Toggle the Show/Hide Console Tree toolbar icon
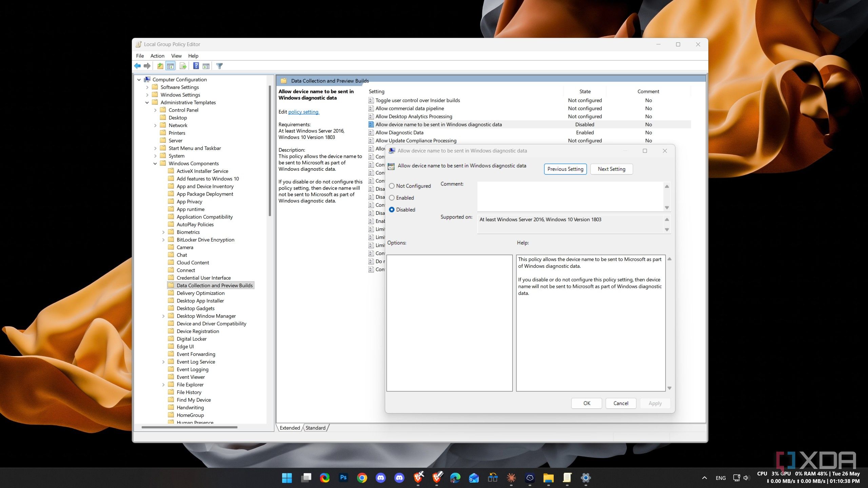Image resolution: width=868 pixels, height=488 pixels. click(x=170, y=66)
